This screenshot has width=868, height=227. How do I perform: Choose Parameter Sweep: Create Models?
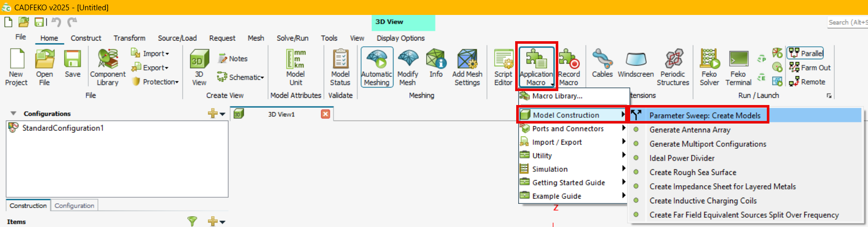pyautogui.click(x=745, y=115)
